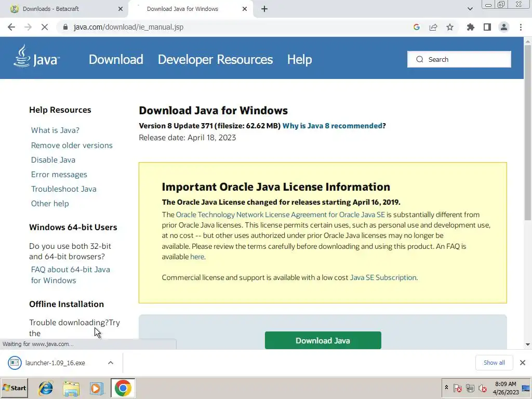The image size is (532, 399).
Task: Open the new tab plus button
Action: pyautogui.click(x=264, y=9)
